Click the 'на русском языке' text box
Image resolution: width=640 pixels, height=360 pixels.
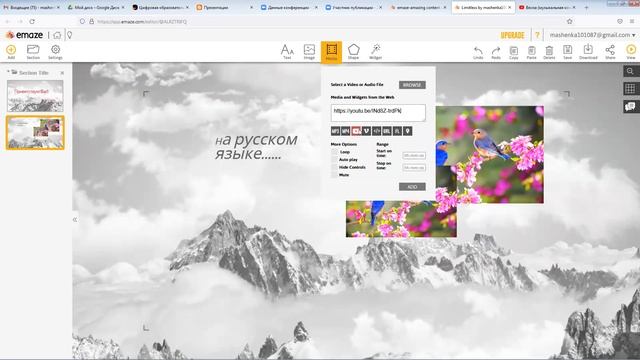256,146
